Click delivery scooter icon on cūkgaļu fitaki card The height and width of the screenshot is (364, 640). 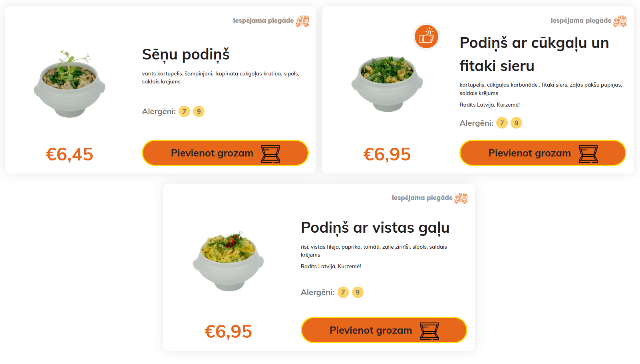pos(620,21)
